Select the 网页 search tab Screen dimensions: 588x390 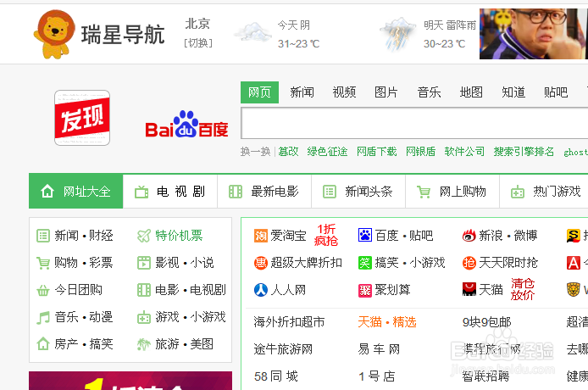pyautogui.click(x=259, y=92)
